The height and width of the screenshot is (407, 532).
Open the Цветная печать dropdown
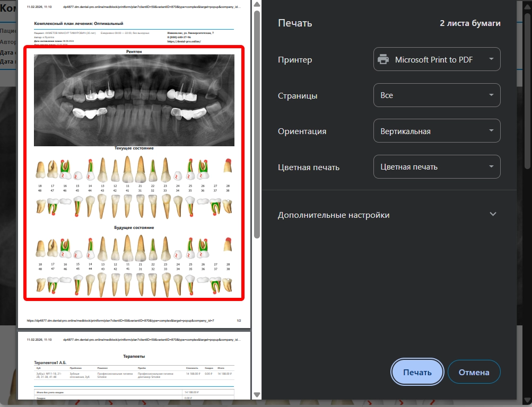[437, 166]
